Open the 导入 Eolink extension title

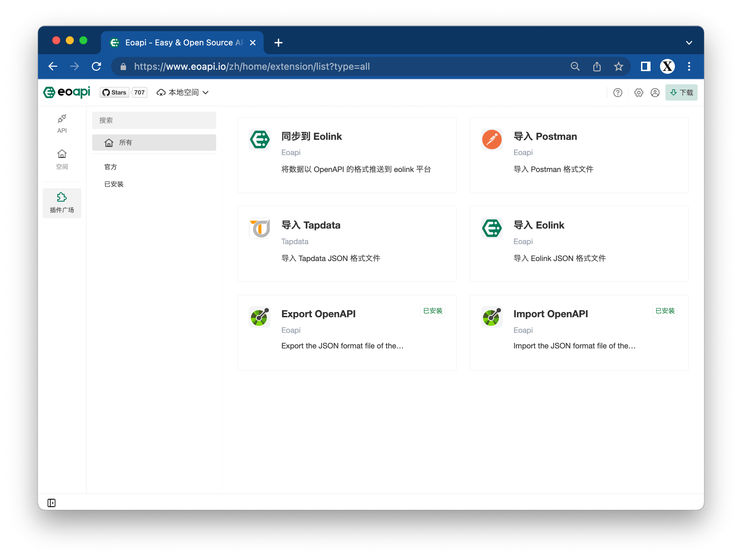(539, 225)
